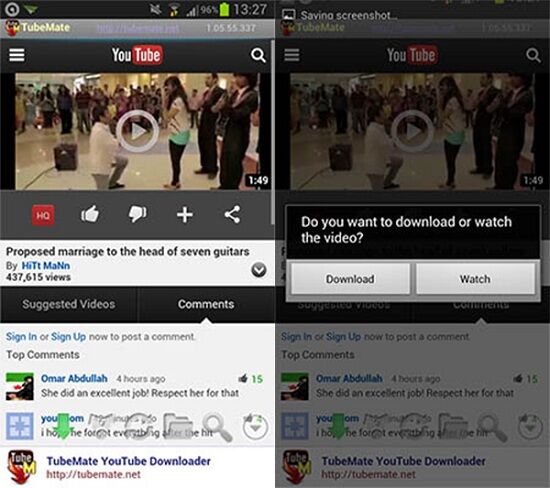This screenshot has height=488, width=550.
Task: Tap dimmed folder overlay icon on right screen
Action: click(453, 426)
